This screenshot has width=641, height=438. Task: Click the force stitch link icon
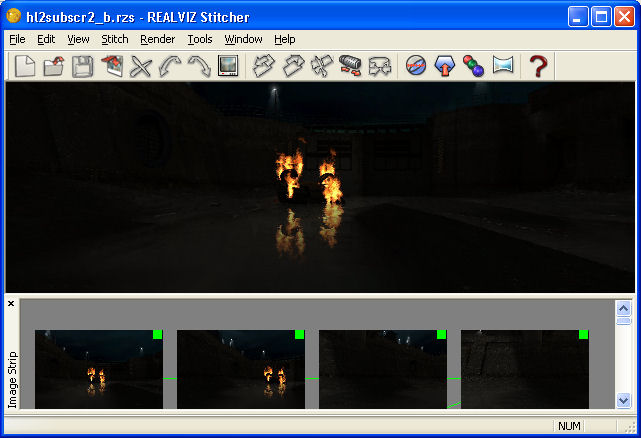[380, 66]
